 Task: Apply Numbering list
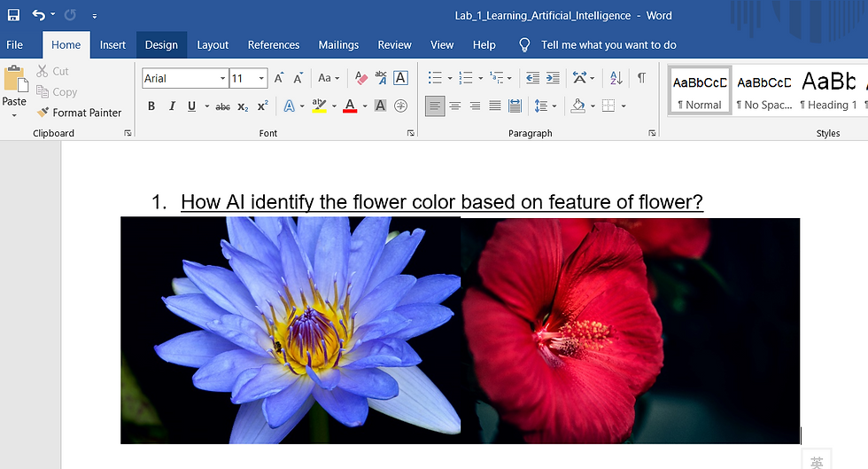(466, 78)
